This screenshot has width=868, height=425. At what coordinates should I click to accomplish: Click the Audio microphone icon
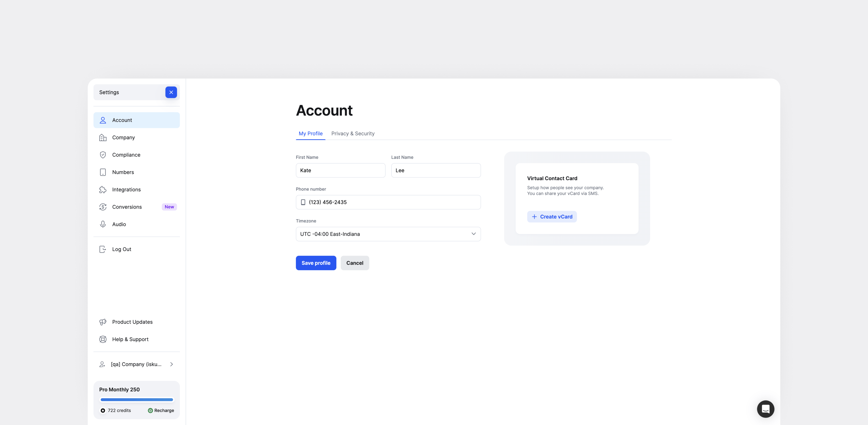click(103, 225)
